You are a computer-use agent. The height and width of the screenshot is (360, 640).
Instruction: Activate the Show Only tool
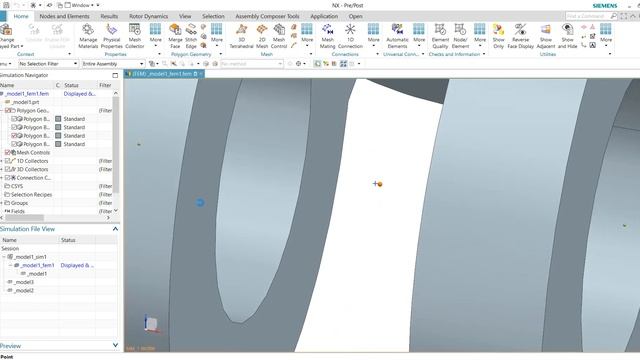[498, 36]
